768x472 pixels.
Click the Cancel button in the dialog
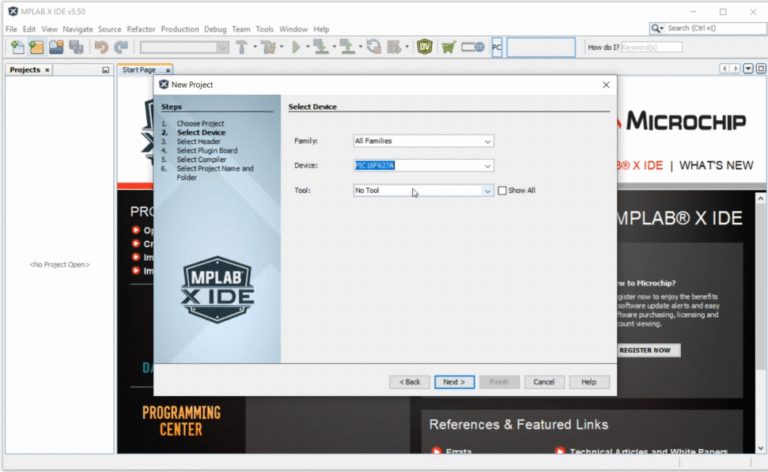[544, 382]
